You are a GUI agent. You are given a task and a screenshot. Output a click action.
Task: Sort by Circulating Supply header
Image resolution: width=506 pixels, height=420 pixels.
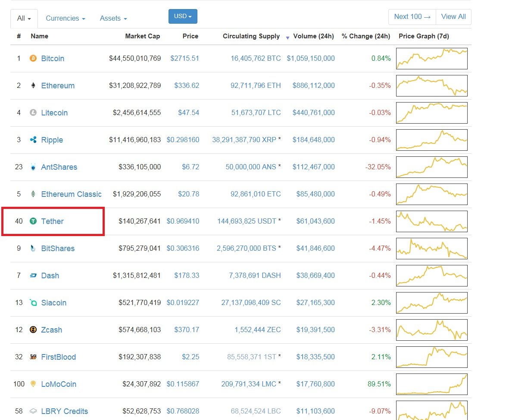pyautogui.click(x=251, y=36)
